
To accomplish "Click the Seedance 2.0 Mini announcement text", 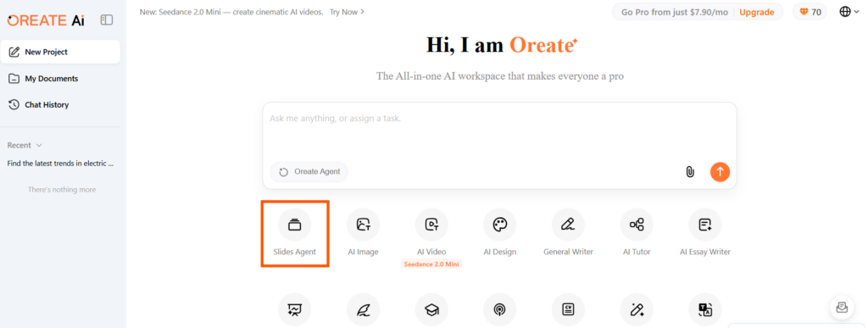I will [231, 12].
